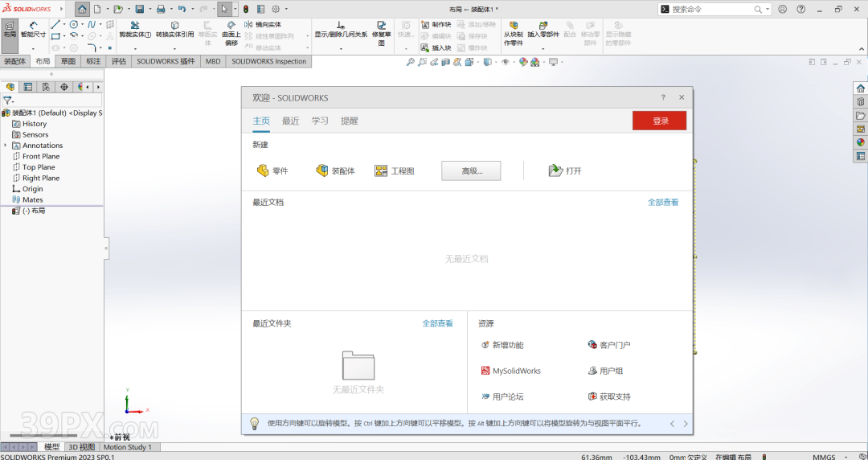
Task: Open the Appearances color ball in task pane
Action: point(861,142)
